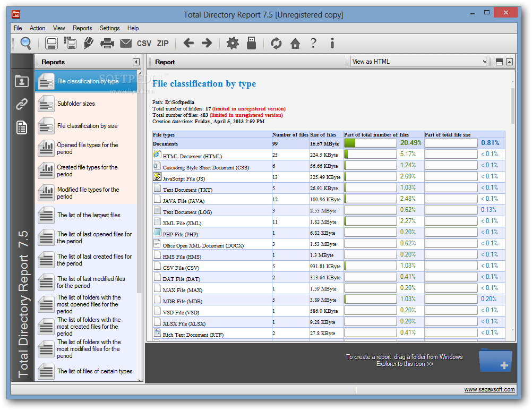Click the Documents 20.49% progress bar
Image resolution: width=532 pixels, height=410 pixels.
[x=371, y=143]
